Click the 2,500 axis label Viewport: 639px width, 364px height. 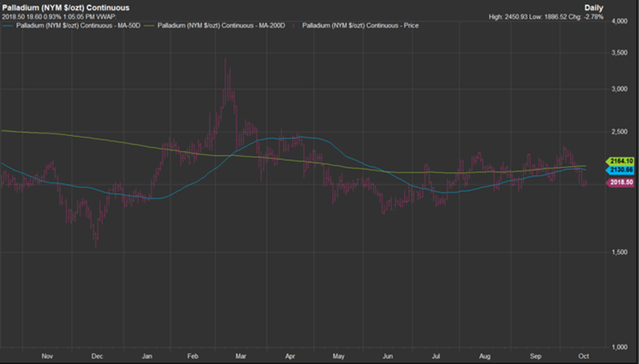click(620, 132)
